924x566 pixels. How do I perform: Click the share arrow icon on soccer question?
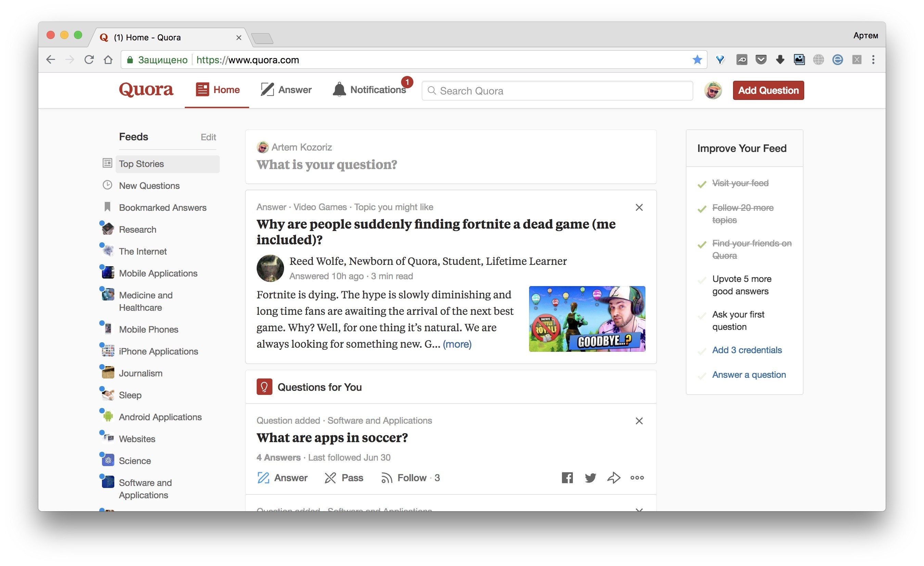[614, 478]
